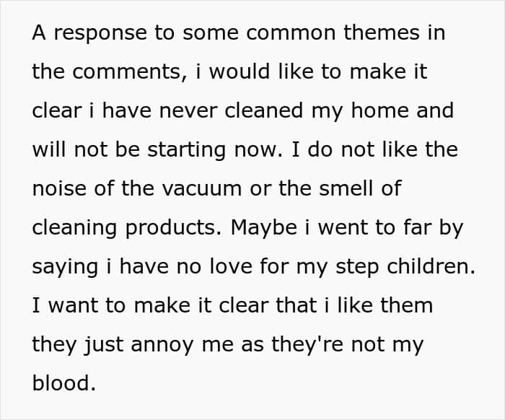Click the word "Maybe" in the paragraph
Viewport: 505px width, 420px height.
264,228
